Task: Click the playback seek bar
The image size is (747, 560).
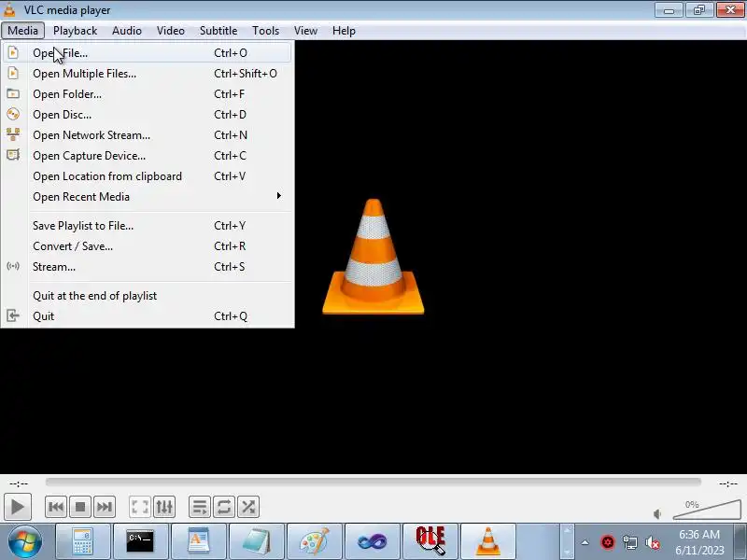Action: 373,483
